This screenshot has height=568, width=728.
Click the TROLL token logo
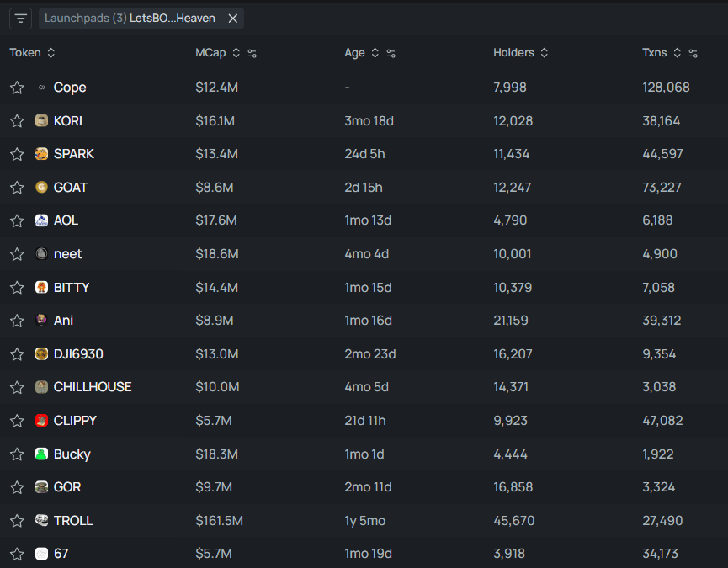[x=41, y=521]
